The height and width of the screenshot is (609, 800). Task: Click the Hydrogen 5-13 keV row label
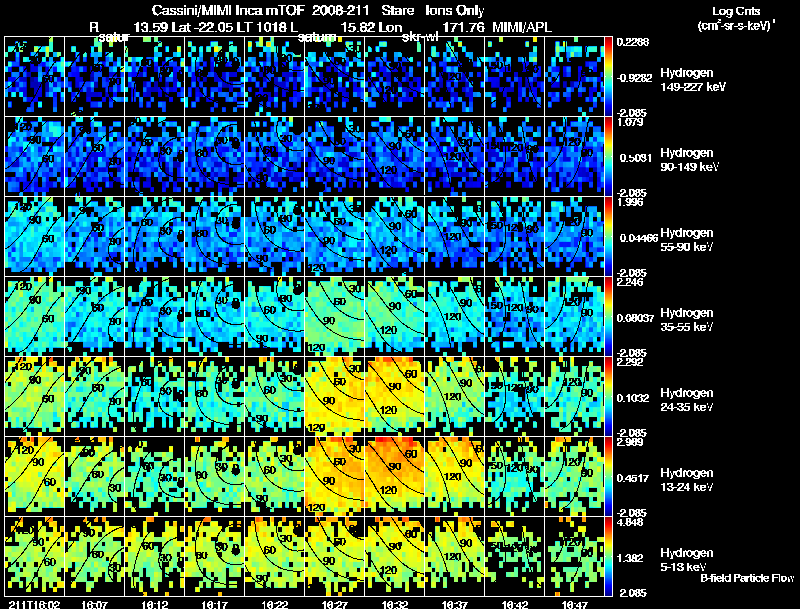[686, 561]
